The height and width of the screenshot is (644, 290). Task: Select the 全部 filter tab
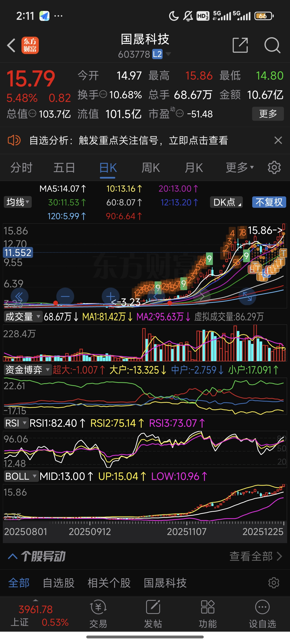19,583
